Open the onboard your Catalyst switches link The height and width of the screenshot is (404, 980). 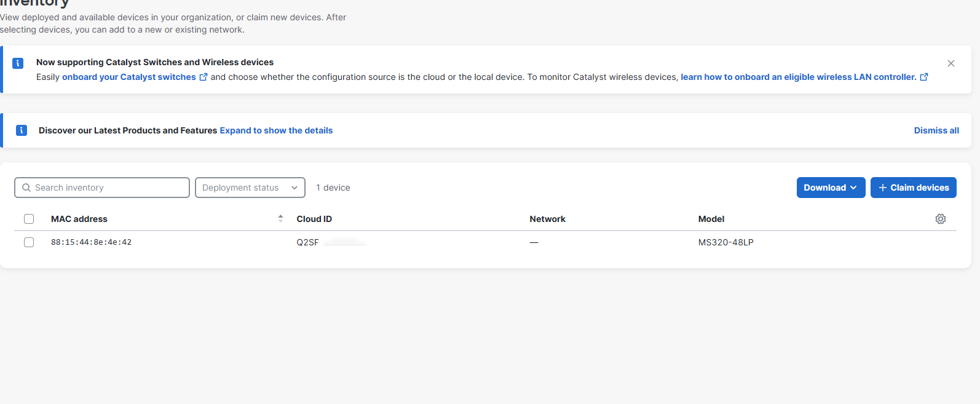tap(128, 77)
